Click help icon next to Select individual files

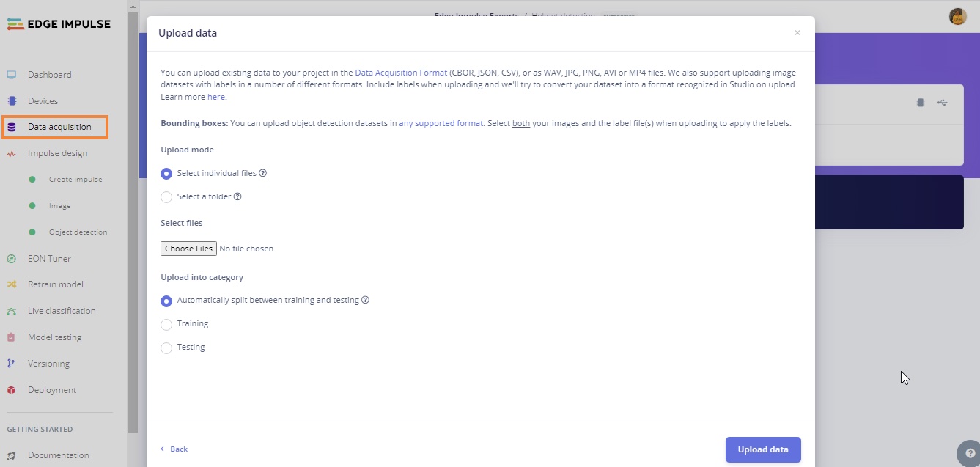coord(263,174)
